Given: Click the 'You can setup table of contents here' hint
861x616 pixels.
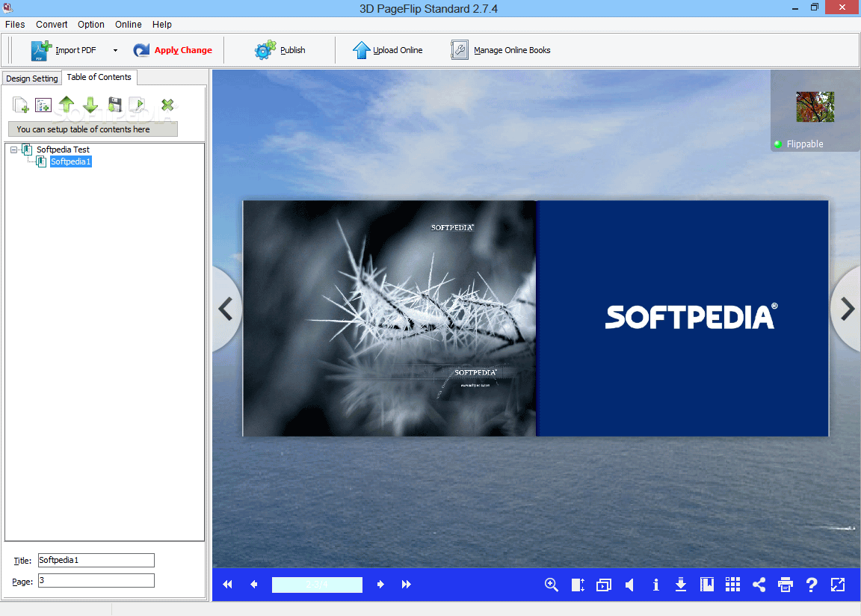Looking at the screenshot, I should click(x=93, y=129).
